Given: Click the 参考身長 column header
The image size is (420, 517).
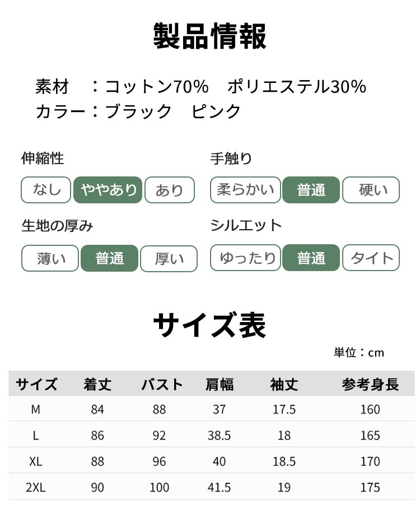Looking at the screenshot, I should 370,384.
